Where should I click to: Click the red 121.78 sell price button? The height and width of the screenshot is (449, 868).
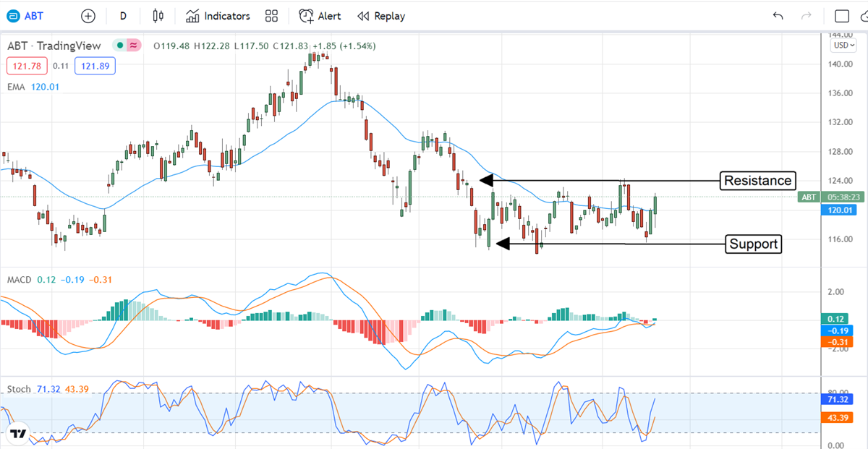pyautogui.click(x=27, y=67)
